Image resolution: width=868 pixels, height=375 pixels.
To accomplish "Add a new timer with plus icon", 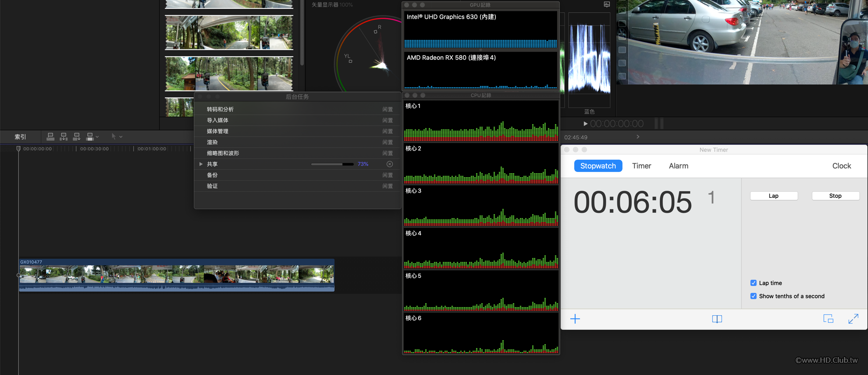I will [x=575, y=319].
